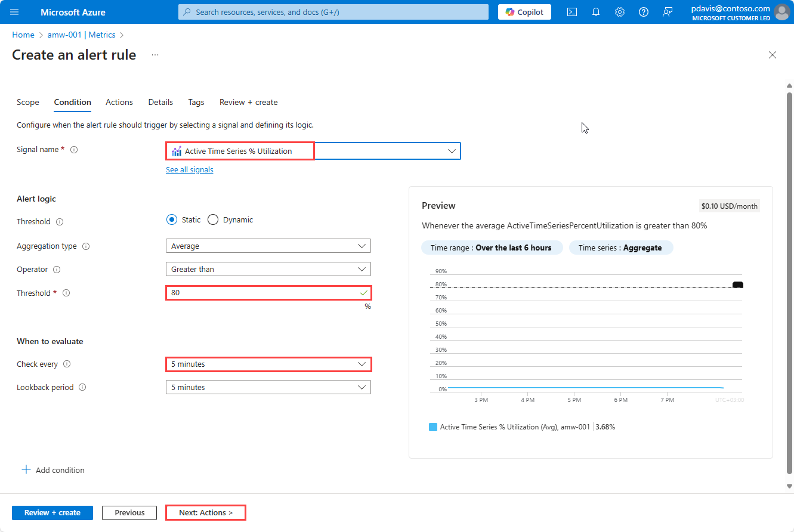
Task: Switch to the Actions tab
Action: tap(119, 102)
